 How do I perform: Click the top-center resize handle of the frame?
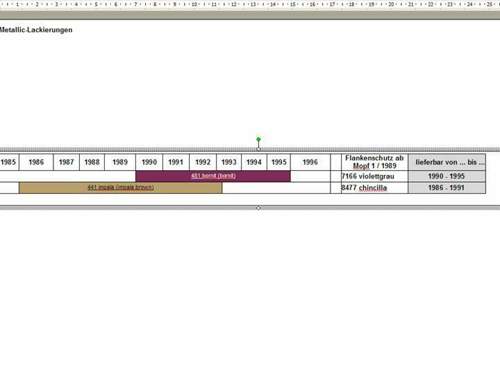[258, 149]
